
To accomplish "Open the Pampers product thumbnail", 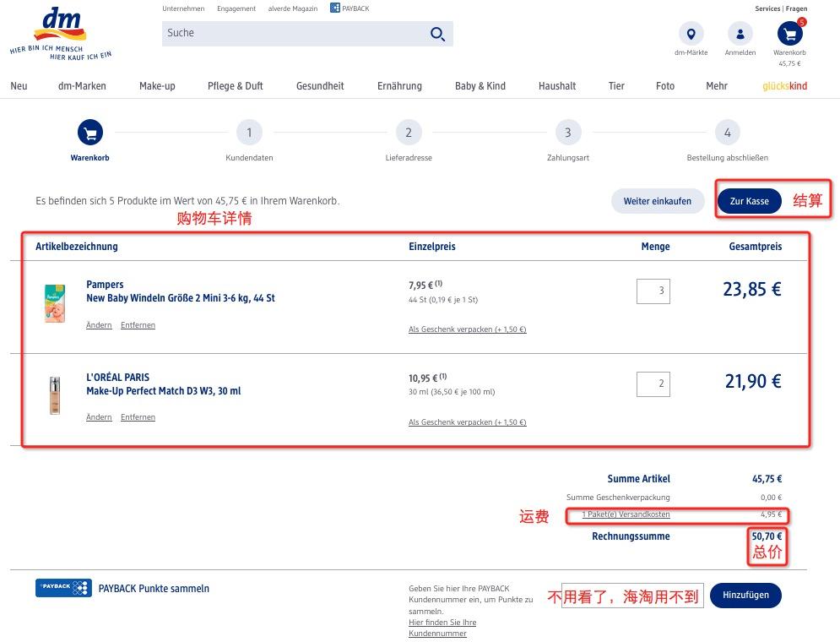I will point(55,303).
